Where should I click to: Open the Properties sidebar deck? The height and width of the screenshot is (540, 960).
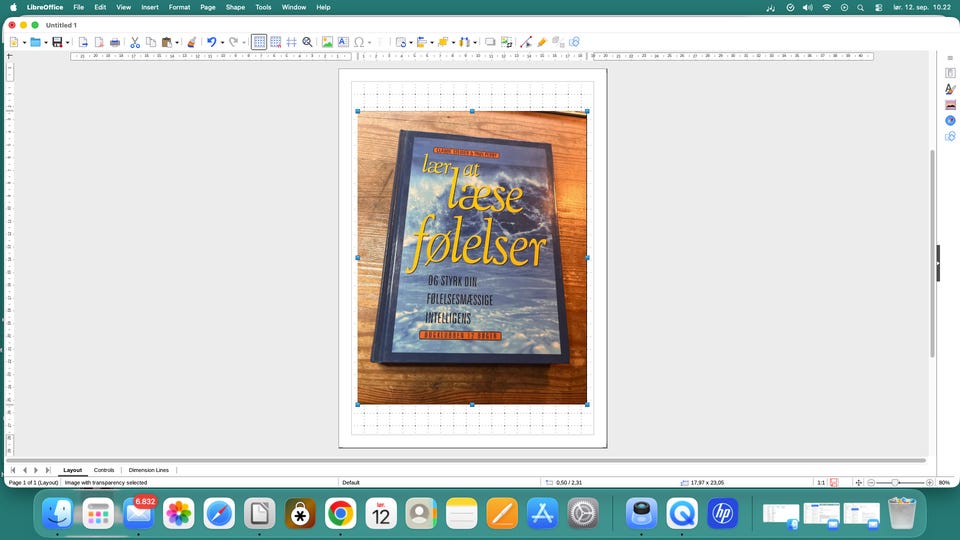pos(950,73)
